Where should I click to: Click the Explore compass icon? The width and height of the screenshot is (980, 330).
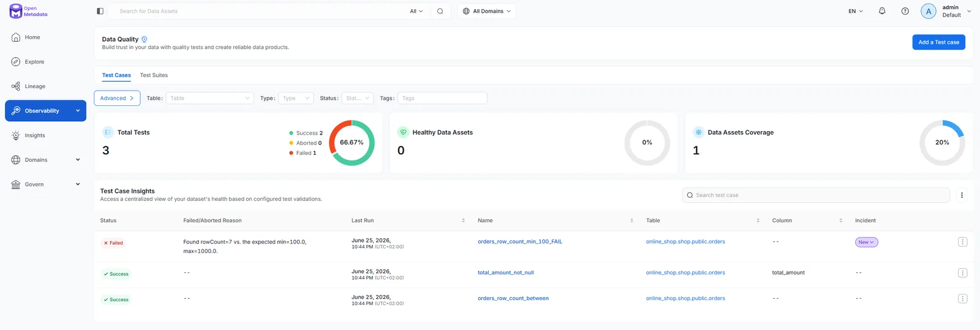pyautogui.click(x=16, y=62)
